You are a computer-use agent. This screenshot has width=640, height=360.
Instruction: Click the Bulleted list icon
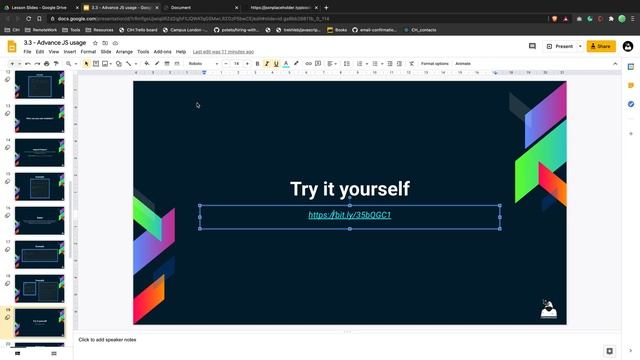pos(375,64)
